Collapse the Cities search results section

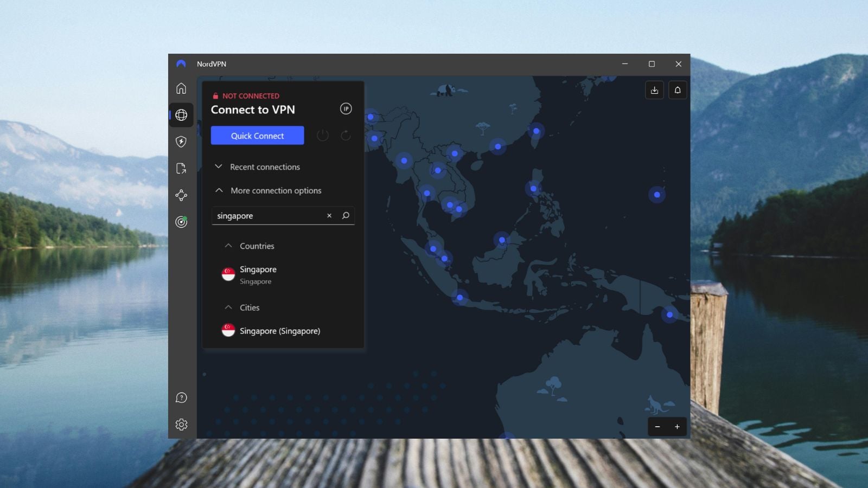coord(228,307)
